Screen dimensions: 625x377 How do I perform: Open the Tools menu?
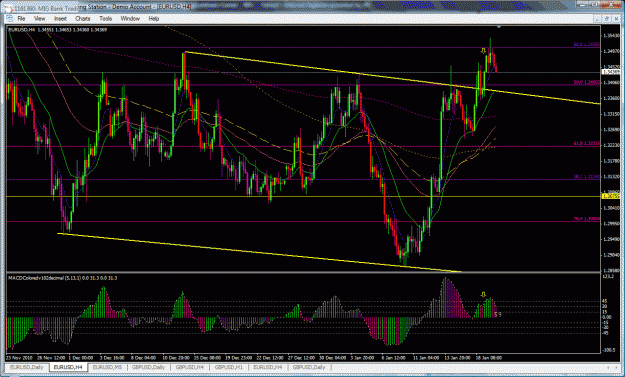105,18
